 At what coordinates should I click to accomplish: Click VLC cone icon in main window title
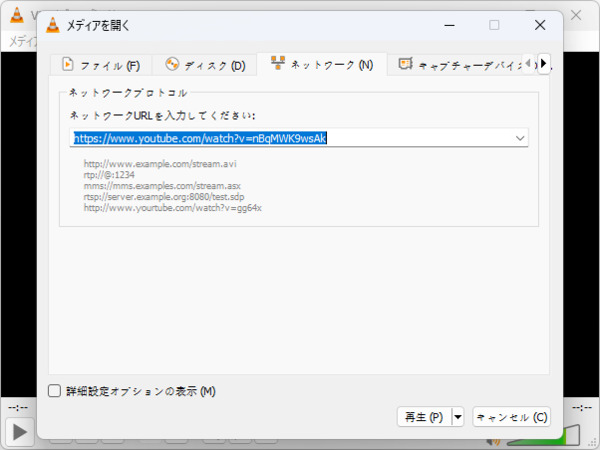17,15
